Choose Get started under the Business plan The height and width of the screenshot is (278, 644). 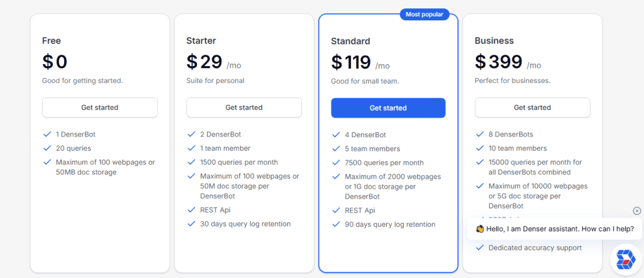click(x=532, y=108)
